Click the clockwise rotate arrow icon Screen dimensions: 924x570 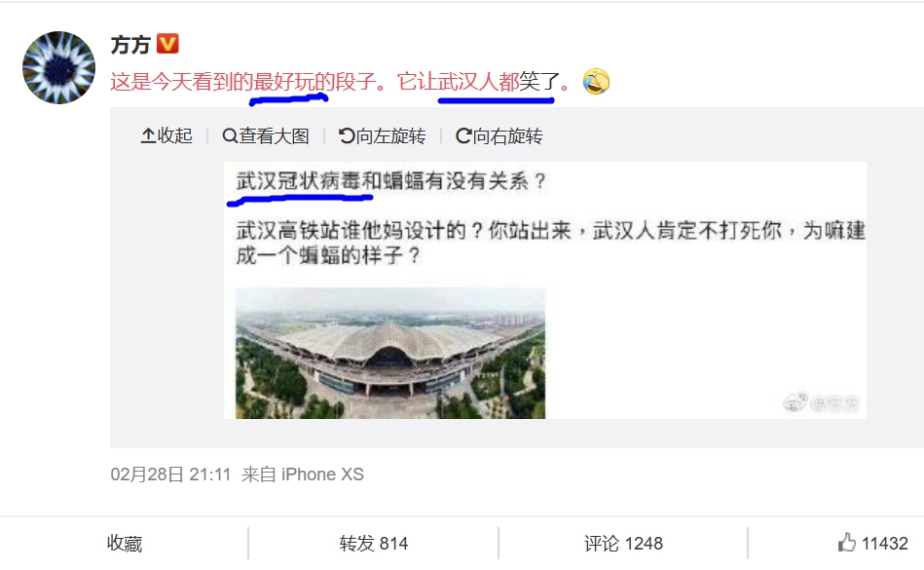click(x=463, y=136)
